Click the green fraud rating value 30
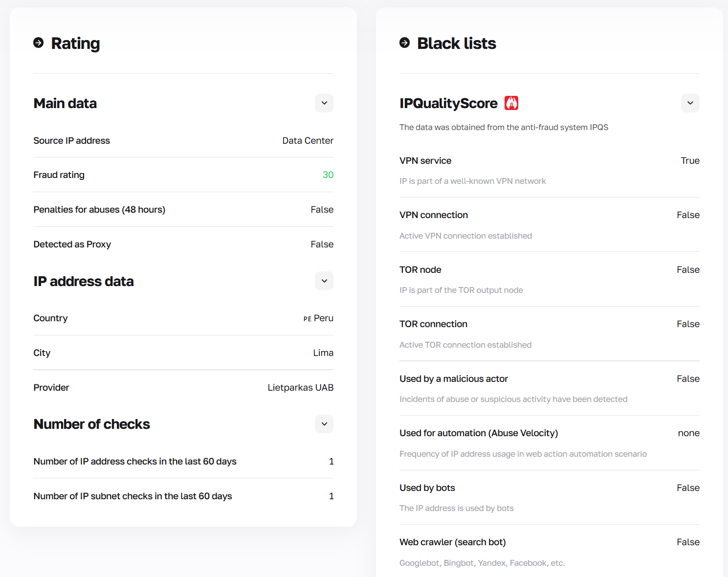Screen dimensions: 728x577 coord(328,175)
